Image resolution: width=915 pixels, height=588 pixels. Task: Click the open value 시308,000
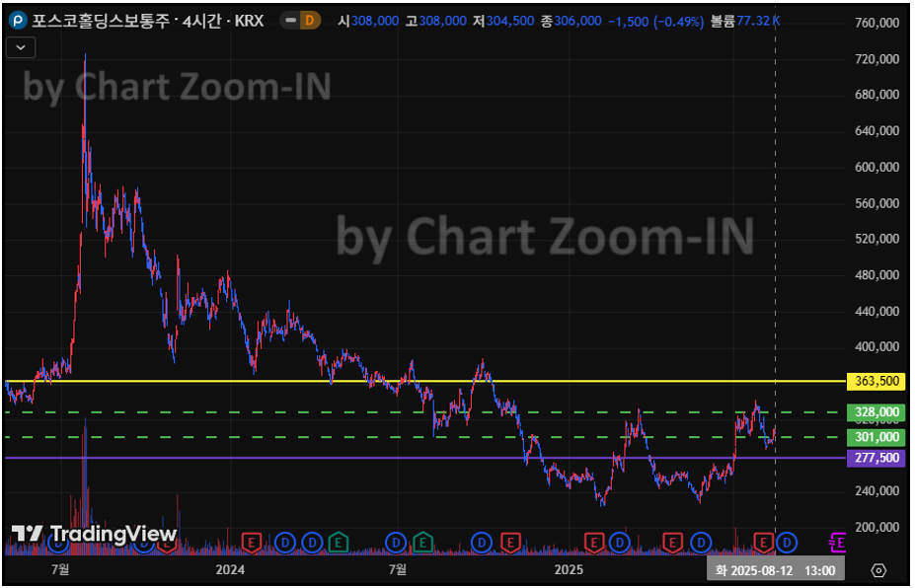(368, 21)
